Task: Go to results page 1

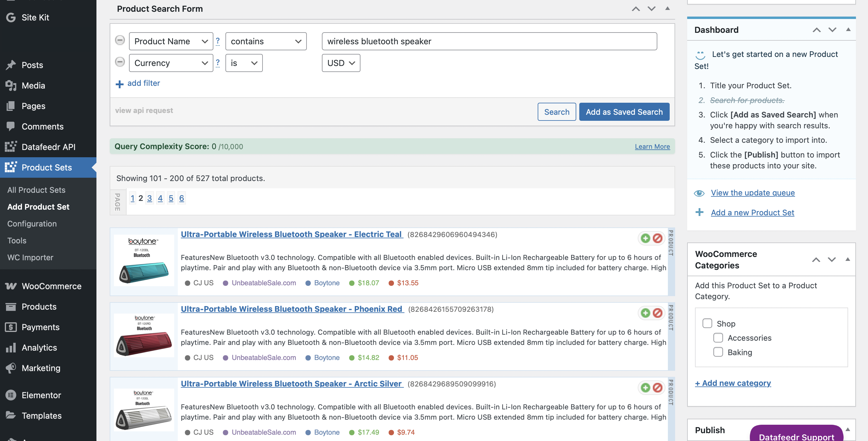Action: [132, 198]
